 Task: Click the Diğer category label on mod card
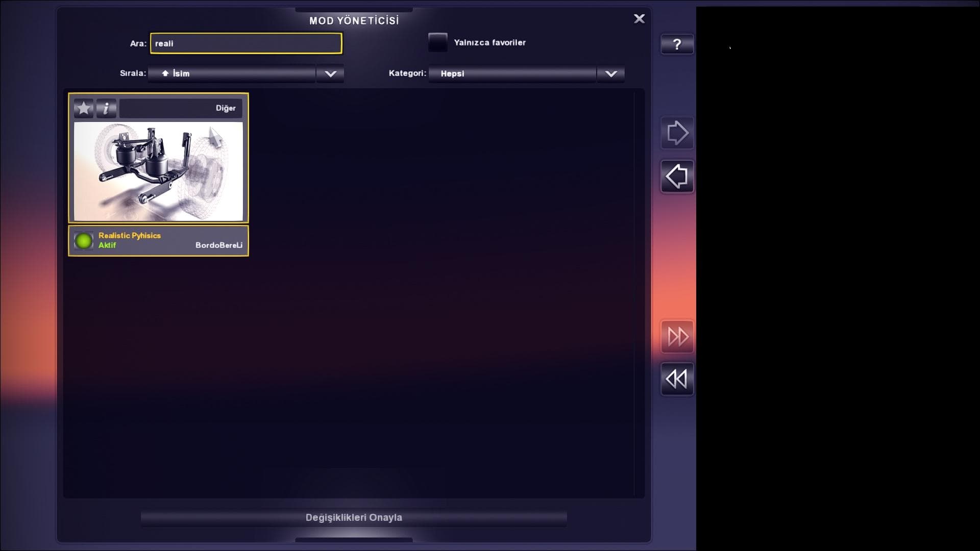(x=226, y=108)
